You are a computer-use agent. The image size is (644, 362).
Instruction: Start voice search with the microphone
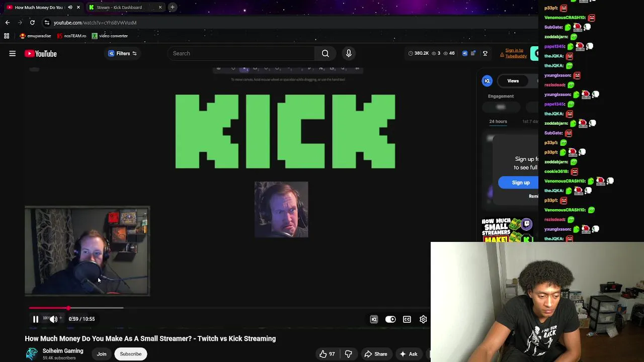[349, 53]
